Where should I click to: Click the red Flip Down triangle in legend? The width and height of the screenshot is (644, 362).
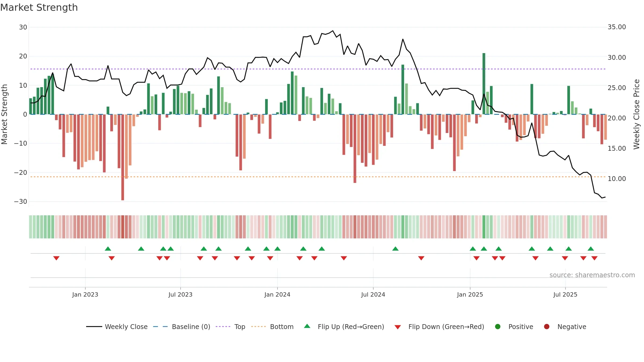(398, 327)
